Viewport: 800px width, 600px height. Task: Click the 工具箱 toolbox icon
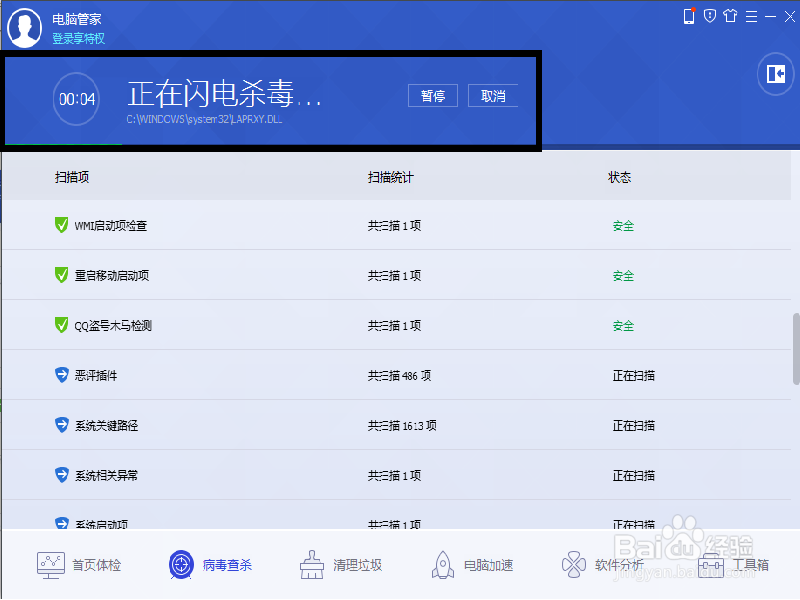click(711, 566)
